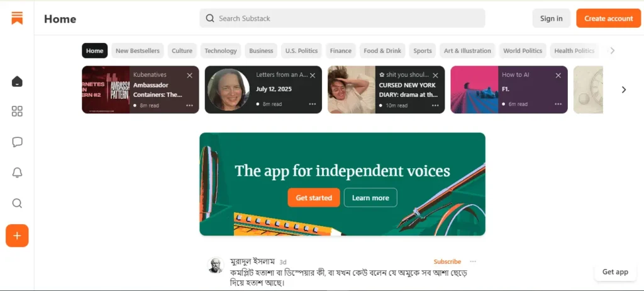Open the Home icon in sidebar
This screenshot has width=644, height=291.
(17, 81)
